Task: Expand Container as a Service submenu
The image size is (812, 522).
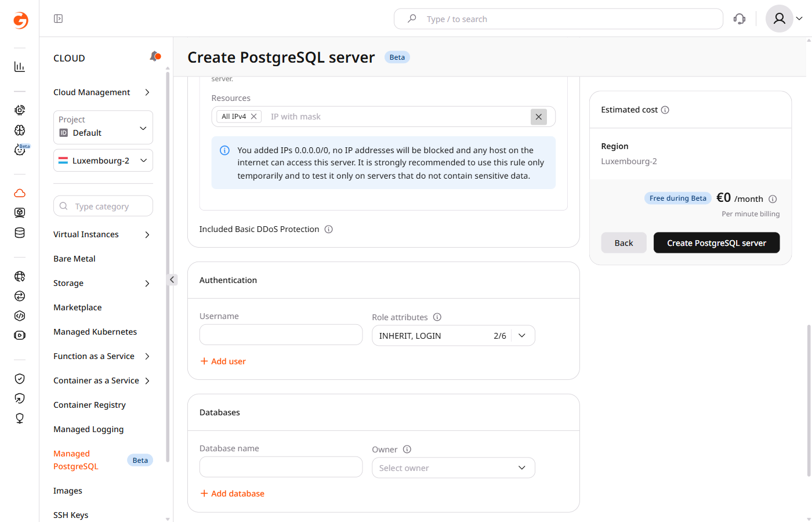Action: tap(102, 380)
